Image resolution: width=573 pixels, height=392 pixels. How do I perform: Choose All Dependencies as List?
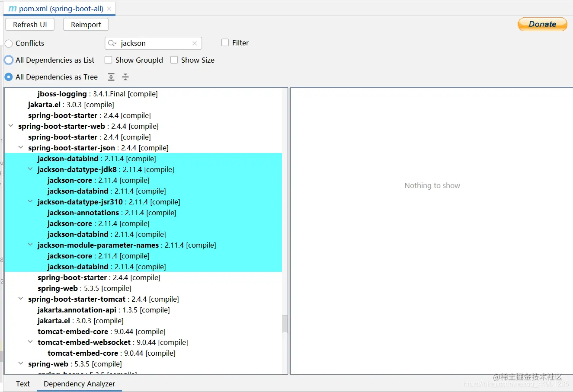point(9,60)
